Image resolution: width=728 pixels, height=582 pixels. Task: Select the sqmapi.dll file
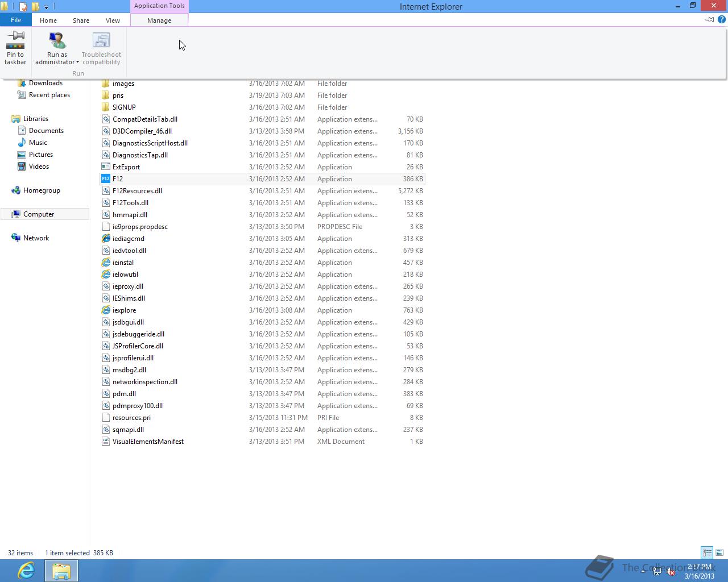tap(262, 430)
